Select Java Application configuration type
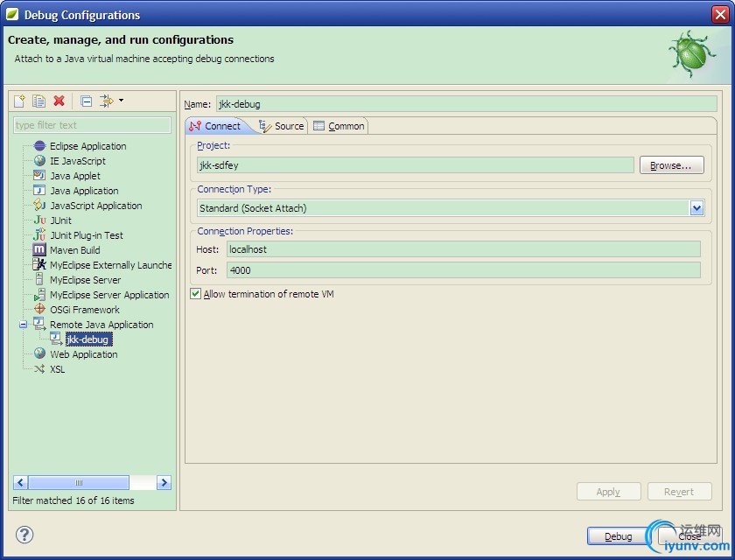 84,191
